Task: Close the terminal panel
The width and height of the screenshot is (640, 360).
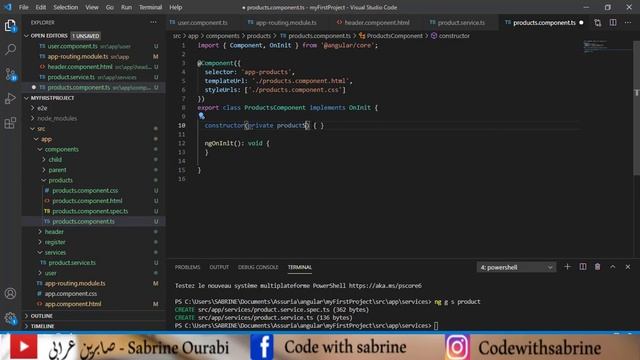Action: [628, 267]
